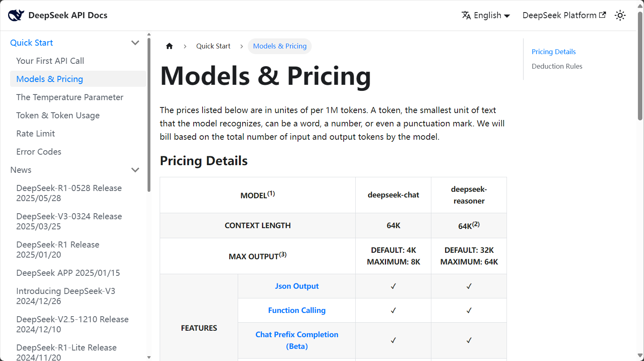Open DeepSeek APP 2025/01/15 news
The height and width of the screenshot is (361, 644).
(68, 273)
